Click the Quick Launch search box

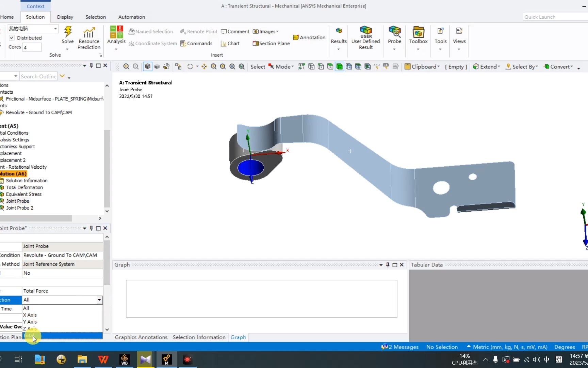555,17
